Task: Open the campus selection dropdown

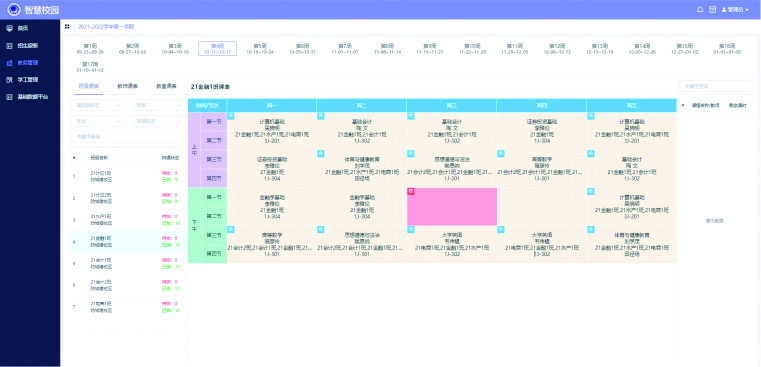Action: pyautogui.click(x=98, y=105)
